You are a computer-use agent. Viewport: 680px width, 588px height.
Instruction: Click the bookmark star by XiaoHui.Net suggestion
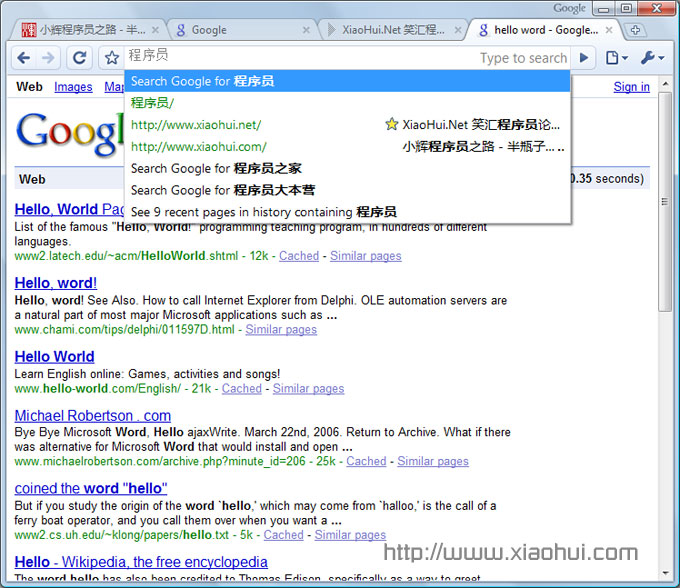point(392,124)
